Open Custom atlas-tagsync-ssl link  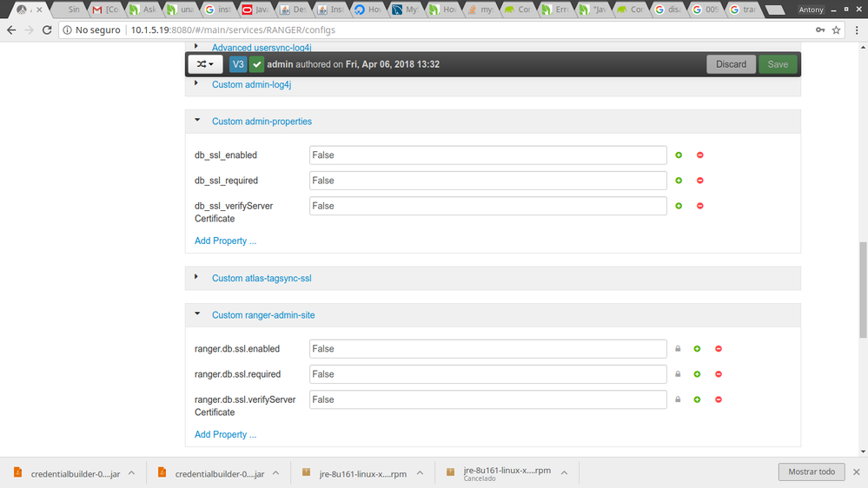click(262, 279)
